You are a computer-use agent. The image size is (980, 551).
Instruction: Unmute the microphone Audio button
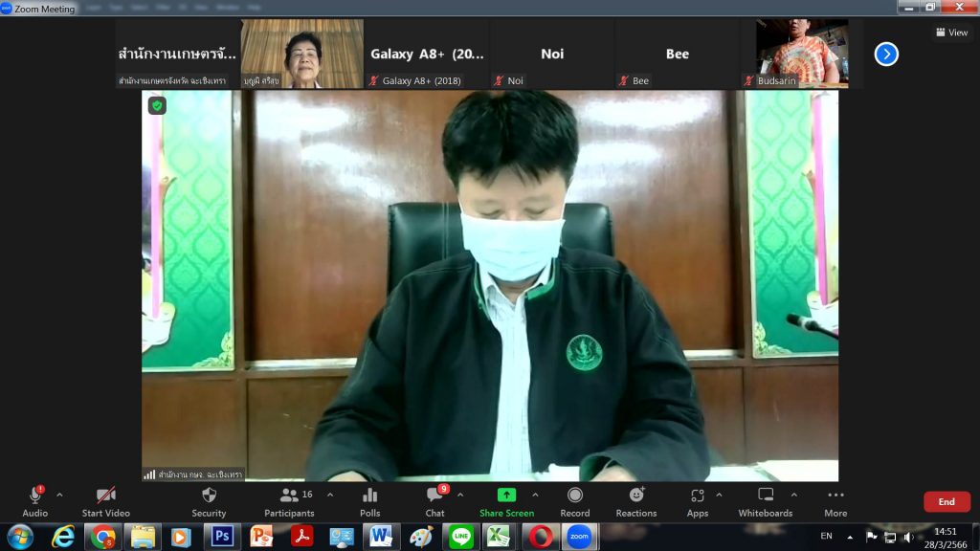coord(35,501)
